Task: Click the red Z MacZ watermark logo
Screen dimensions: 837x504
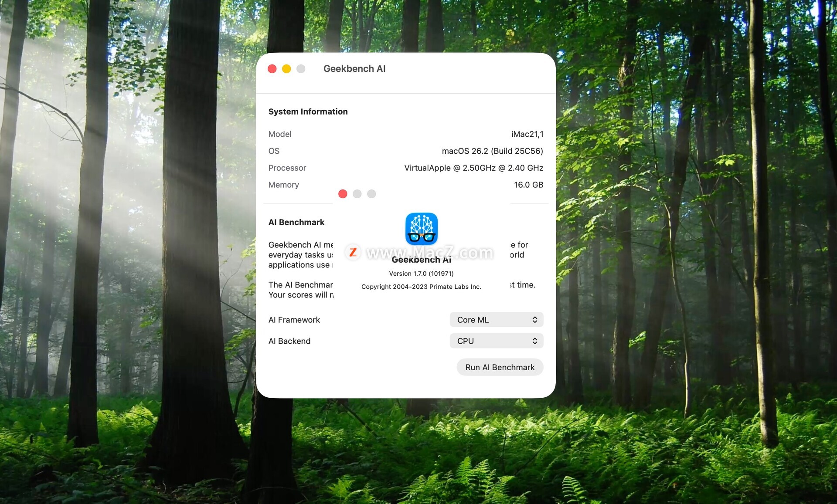Action: pos(353,252)
